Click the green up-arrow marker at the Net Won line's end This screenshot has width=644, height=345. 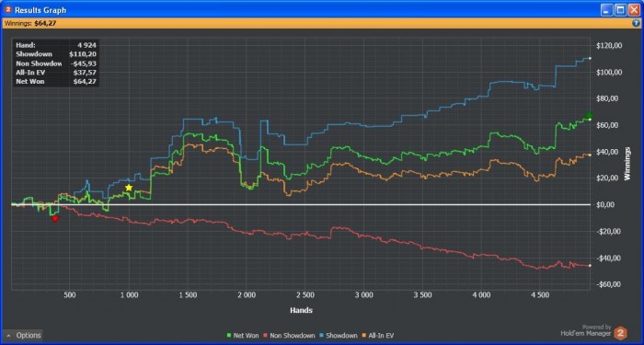(589, 115)
